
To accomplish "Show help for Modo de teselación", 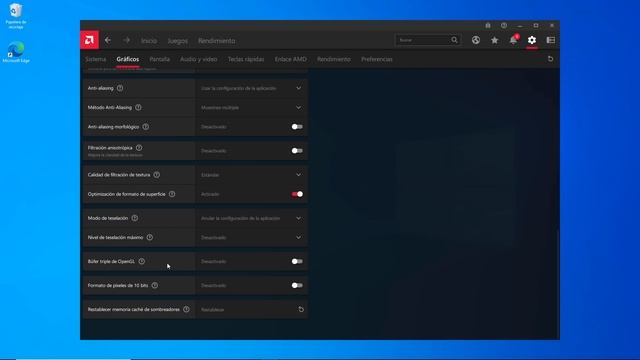I will (x=135, y=218).
